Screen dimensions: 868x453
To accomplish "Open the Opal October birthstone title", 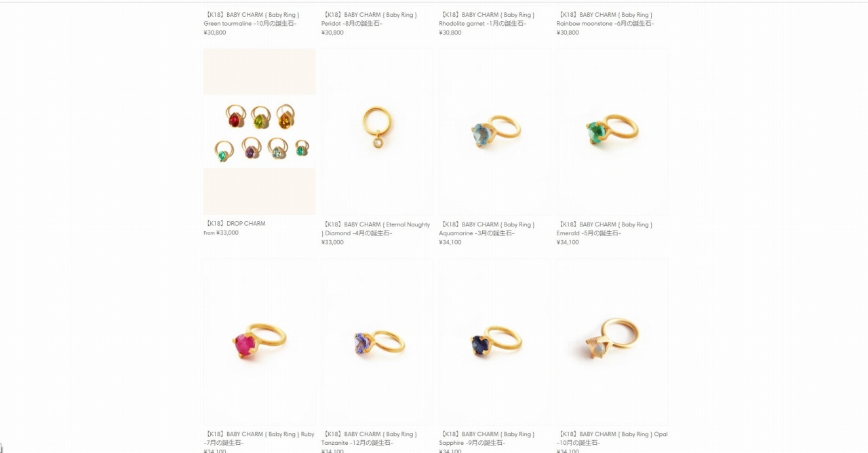I will (x=612, y=438).
